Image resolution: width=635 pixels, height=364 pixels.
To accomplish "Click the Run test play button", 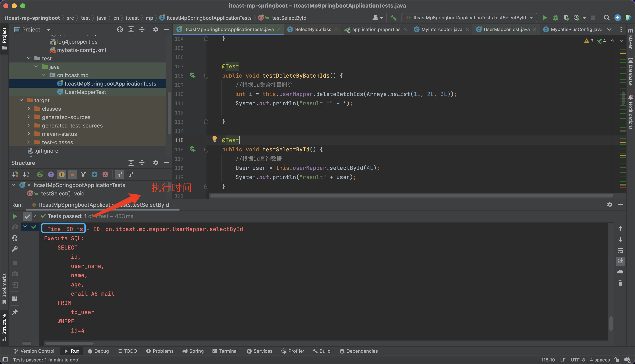I will [14, 216].
